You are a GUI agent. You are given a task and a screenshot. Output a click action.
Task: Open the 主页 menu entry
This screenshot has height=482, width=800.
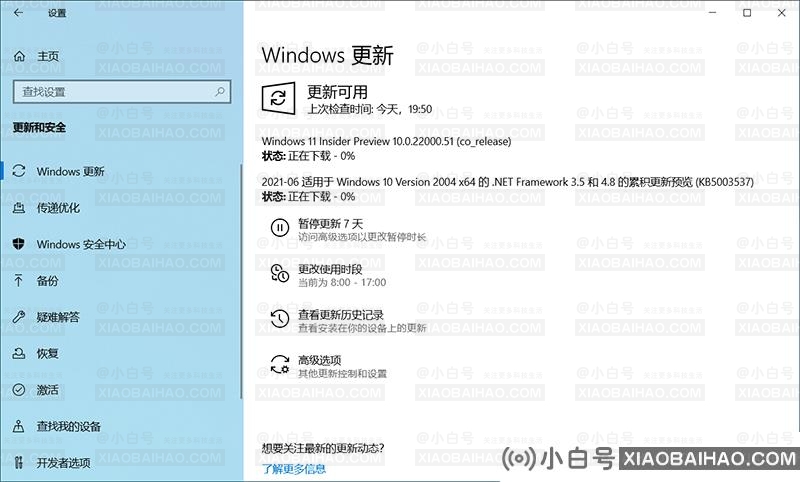tap(48, 56)
